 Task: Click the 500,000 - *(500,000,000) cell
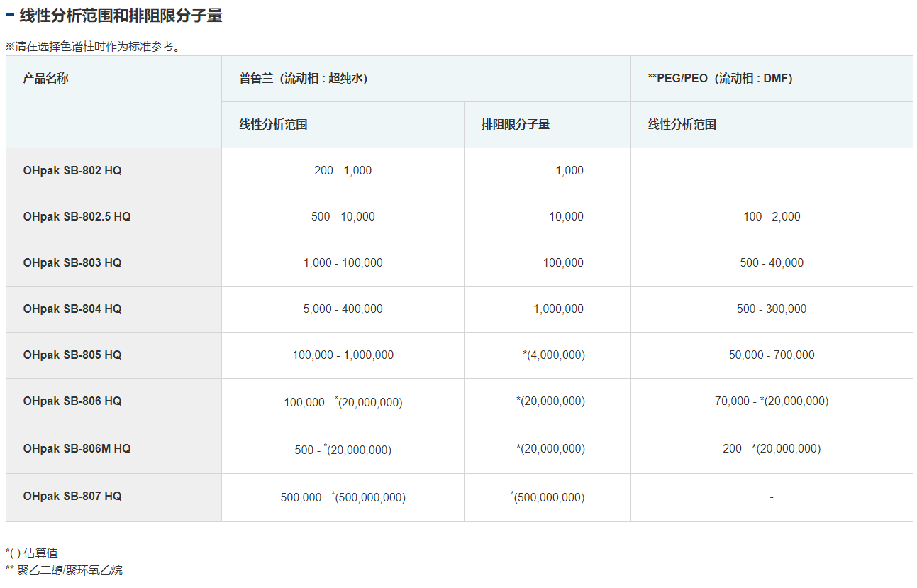[x=343, y=497]
